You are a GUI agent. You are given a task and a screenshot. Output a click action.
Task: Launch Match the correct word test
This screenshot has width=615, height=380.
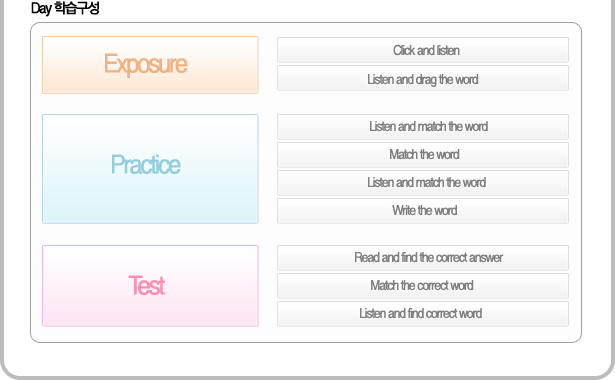[x=423, y=286]
